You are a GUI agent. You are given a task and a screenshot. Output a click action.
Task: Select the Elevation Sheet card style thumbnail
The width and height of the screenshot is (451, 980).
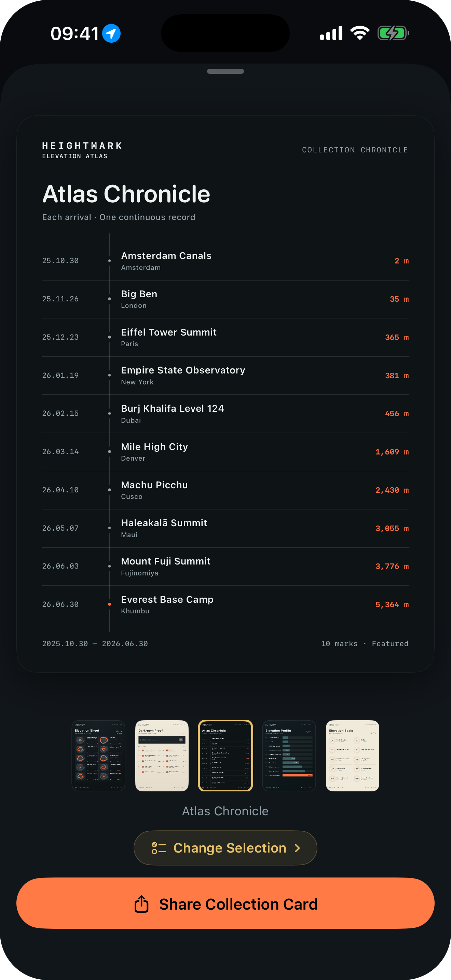pyautogui.click(x=98, y=756)
